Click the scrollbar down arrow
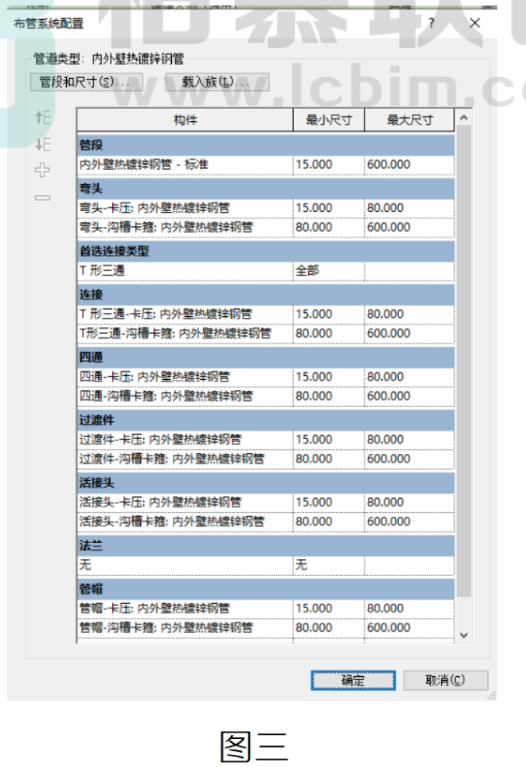The width and height of the screenshot is (526, 767). 464,635
